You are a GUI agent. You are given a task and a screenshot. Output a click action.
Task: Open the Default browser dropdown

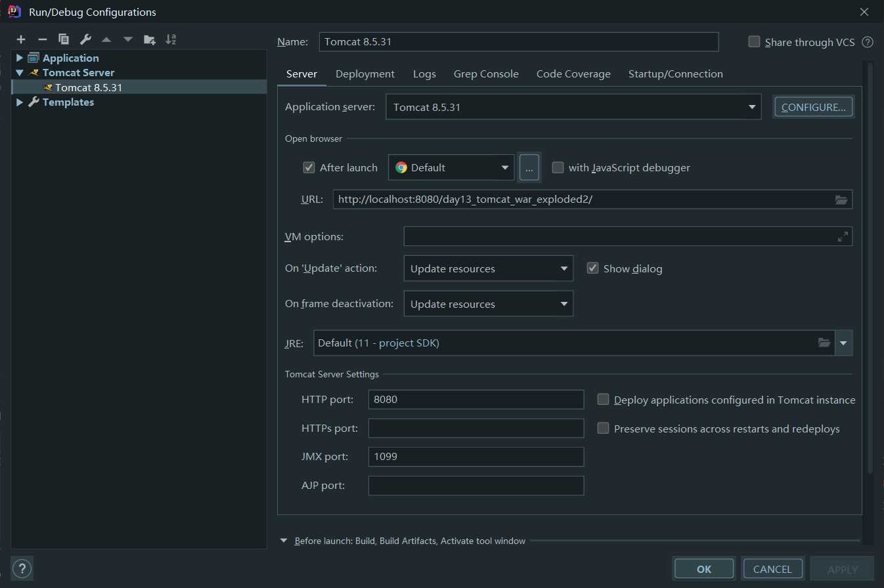click(451, 167)
